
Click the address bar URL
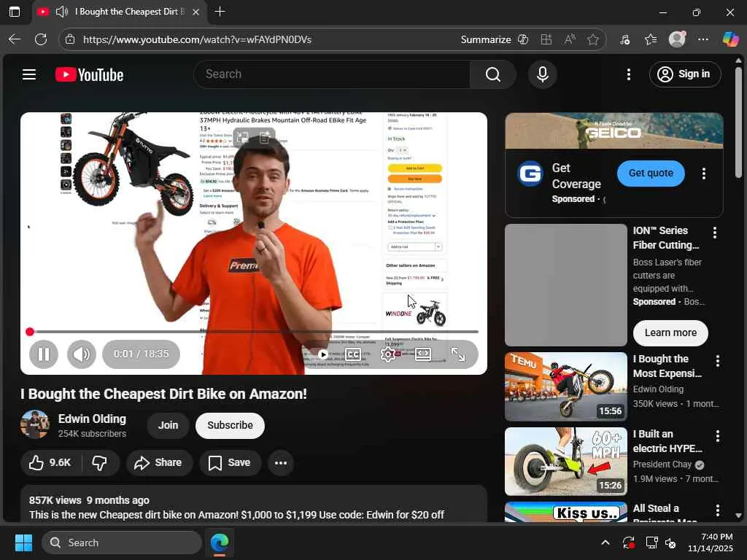pyautogui.click(x=197, y=39)
